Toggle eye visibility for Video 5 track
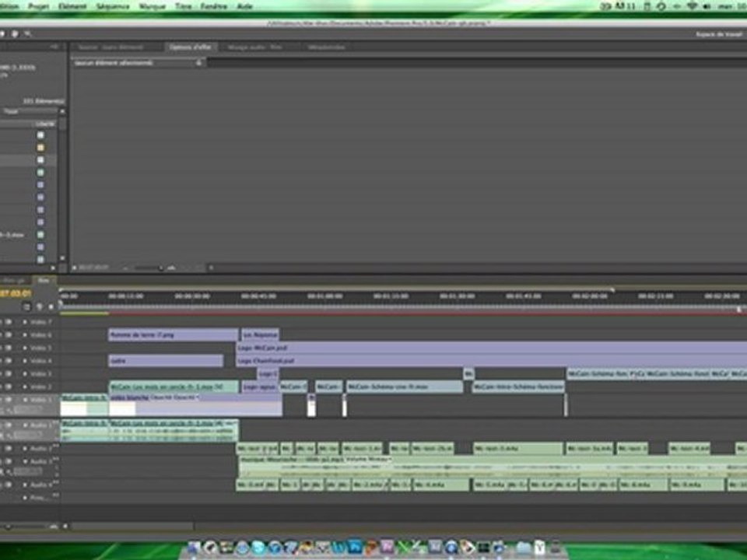 tap(9, 348)
